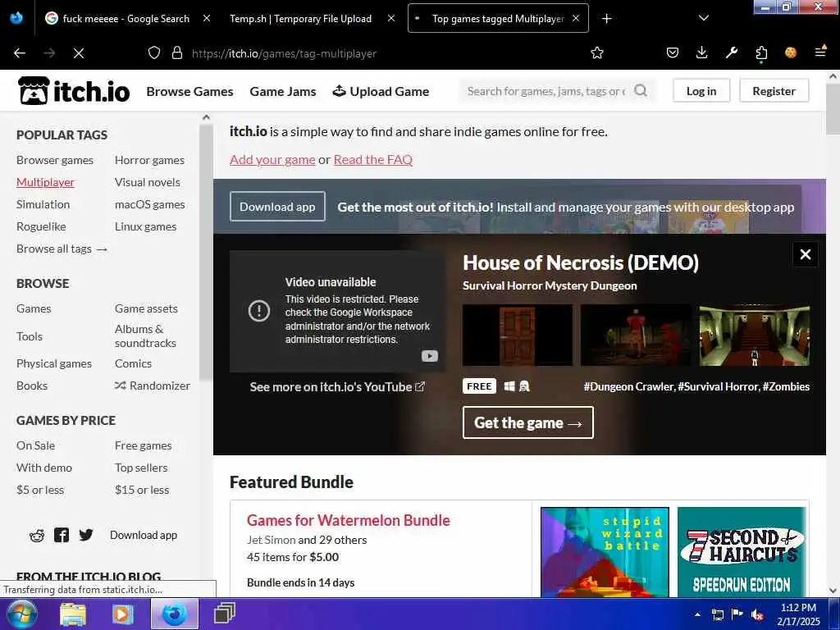Click the Register button
840x630 pixels.
(x=774, y=90)
